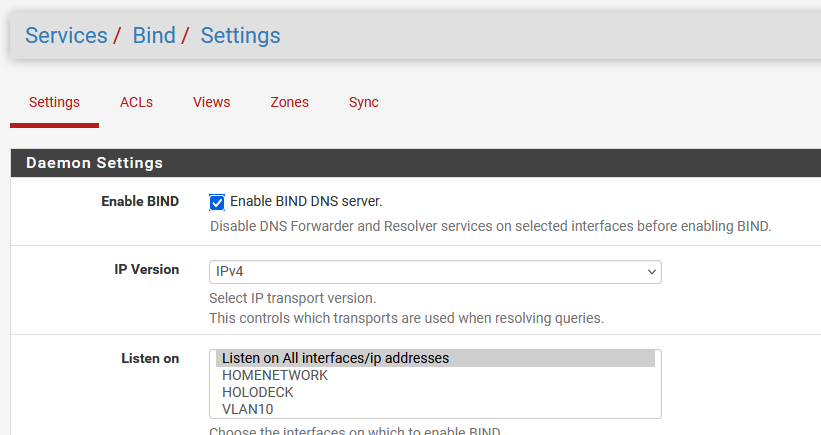The height and width of the screenshot is (435, 821).
Task: Switch to the ACLs tab
Action: tap(136, 102)
